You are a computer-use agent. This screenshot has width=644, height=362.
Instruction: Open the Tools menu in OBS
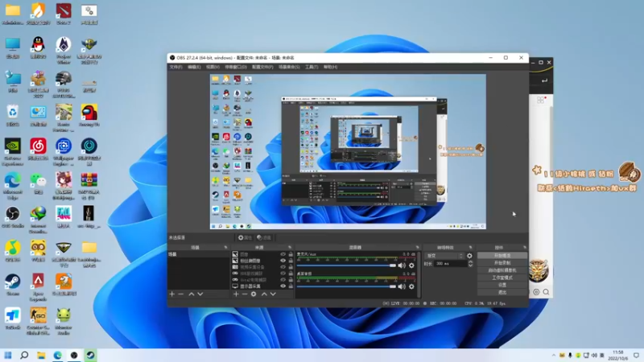[312, 67]
